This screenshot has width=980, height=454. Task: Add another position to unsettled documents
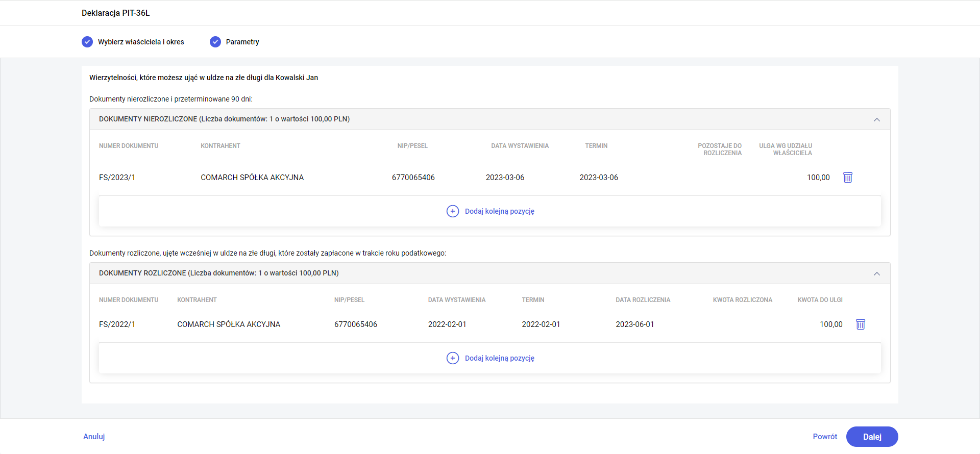(x=499, y=211)
